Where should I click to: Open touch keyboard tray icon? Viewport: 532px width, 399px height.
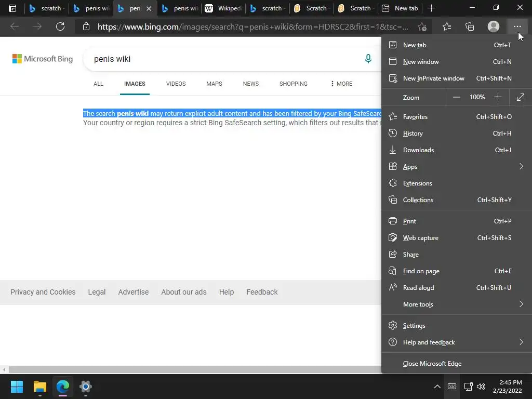coord(452,387)
